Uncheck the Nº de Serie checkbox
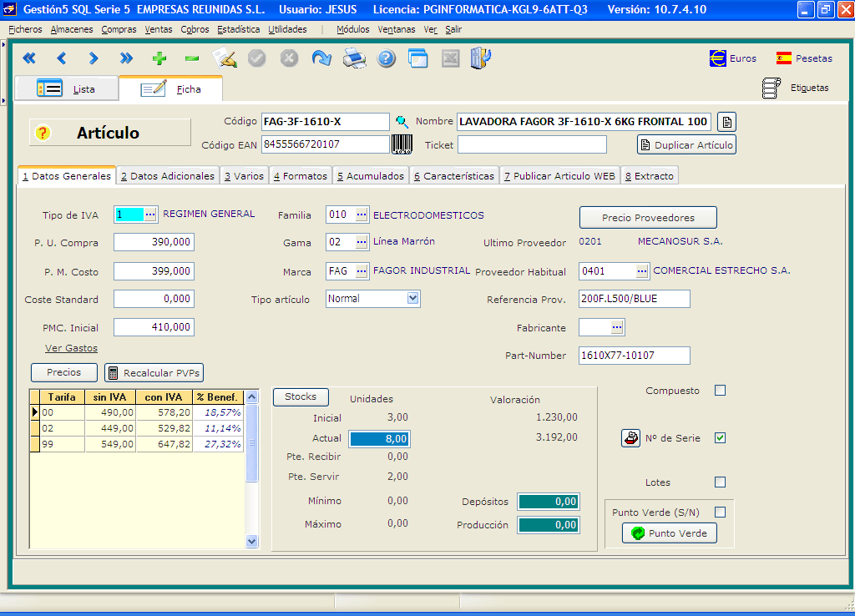Screen dimensions: 855x616 (721, 438)
